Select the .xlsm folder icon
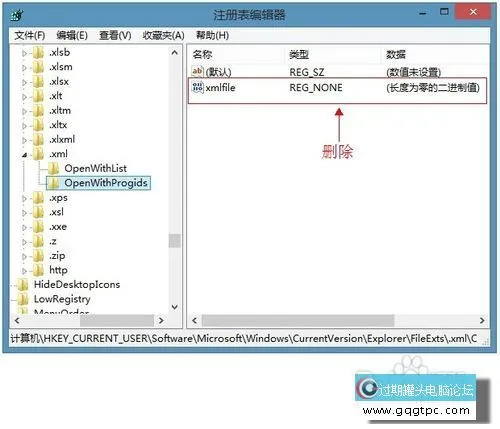Viewport: 500px width, 429px height. [38, 67]
